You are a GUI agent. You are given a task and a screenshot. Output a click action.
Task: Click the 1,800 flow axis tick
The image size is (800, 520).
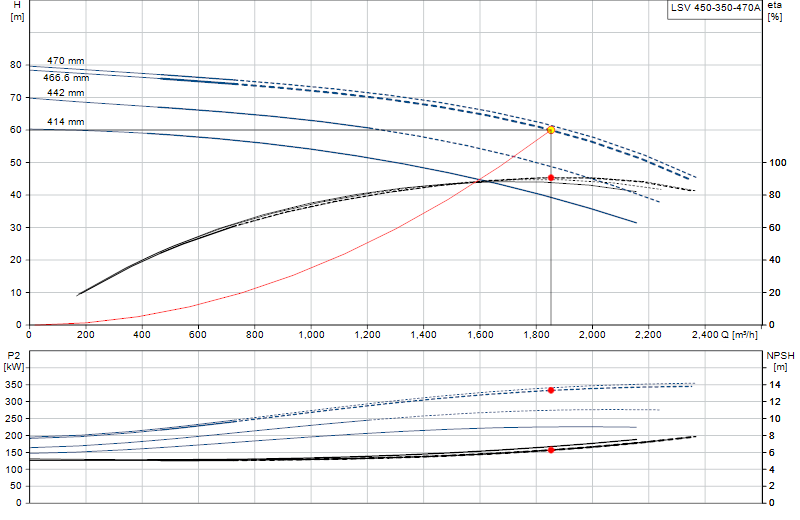(536, 335)
